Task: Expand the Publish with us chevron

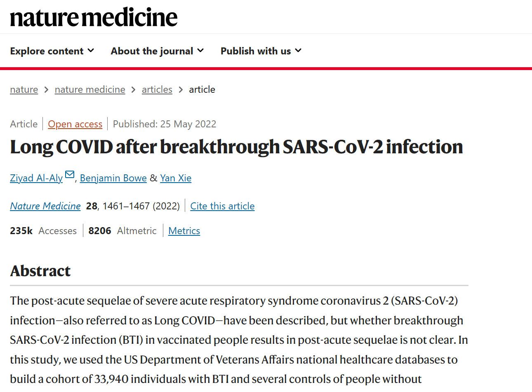Action: pos(298,51)
